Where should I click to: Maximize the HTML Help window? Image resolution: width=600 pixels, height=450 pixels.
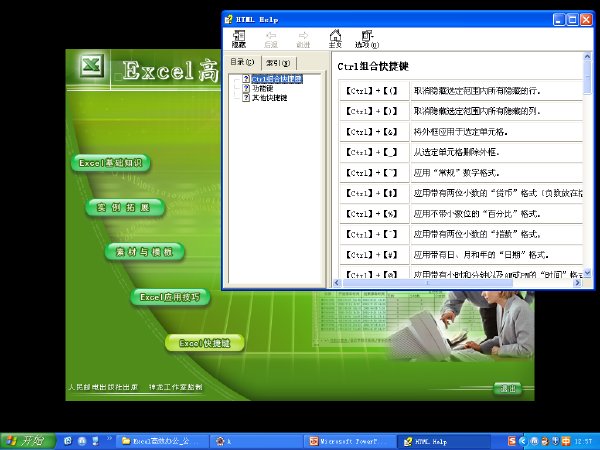(x=572, y=20)
